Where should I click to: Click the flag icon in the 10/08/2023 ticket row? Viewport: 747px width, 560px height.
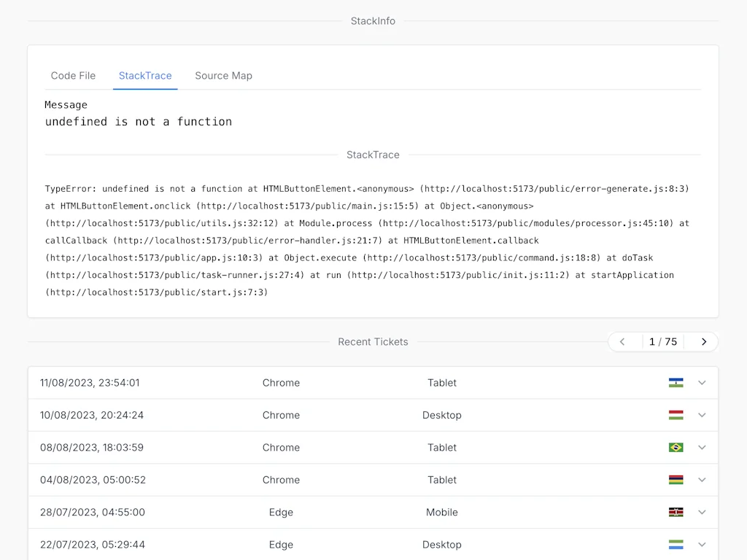point(676,415)
